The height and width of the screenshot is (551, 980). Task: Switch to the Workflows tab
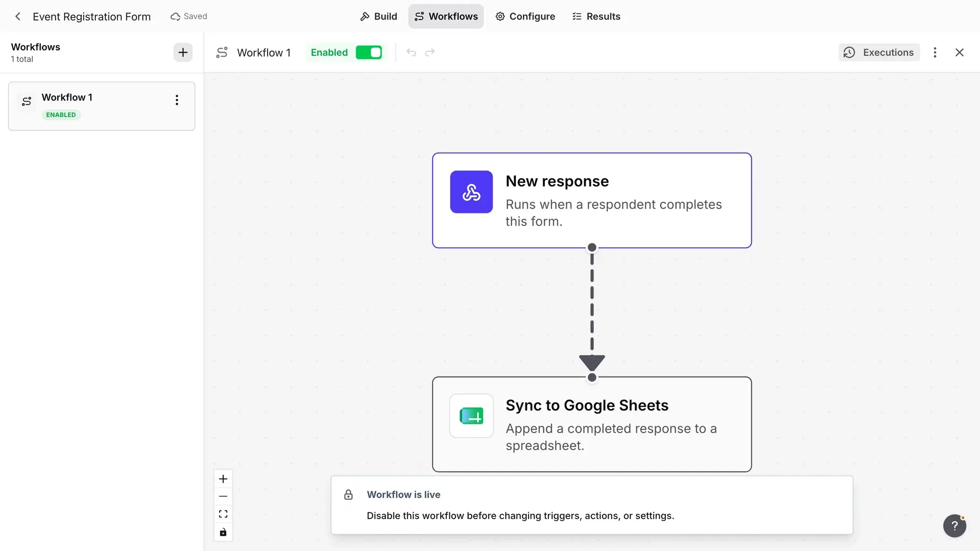click(x=446, y=16)
